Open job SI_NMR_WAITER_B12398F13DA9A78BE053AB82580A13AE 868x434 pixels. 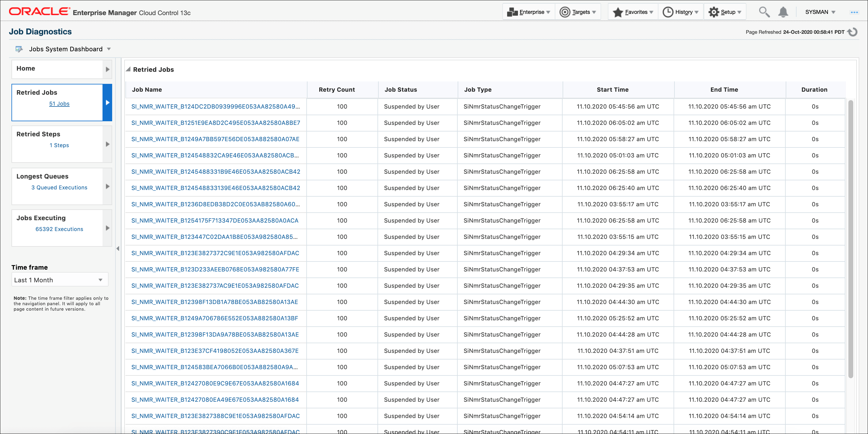pos(215,334)
